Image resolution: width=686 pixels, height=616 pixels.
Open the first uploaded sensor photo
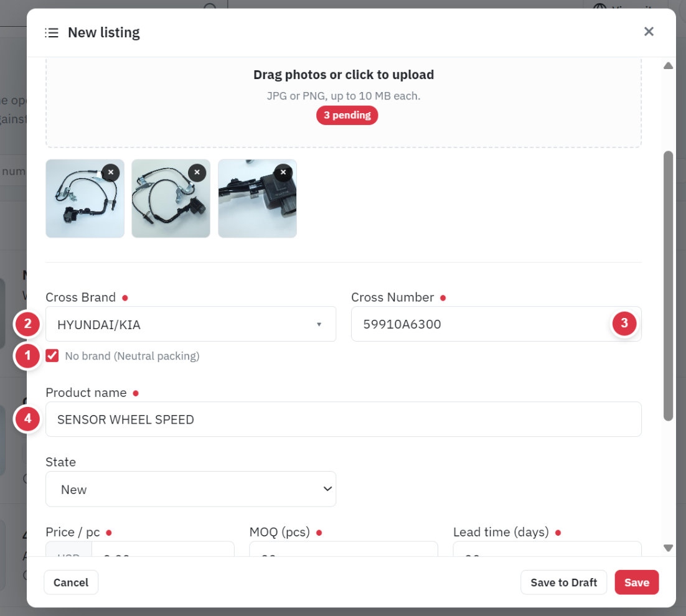pyautogui.click(x=85, y=198)
